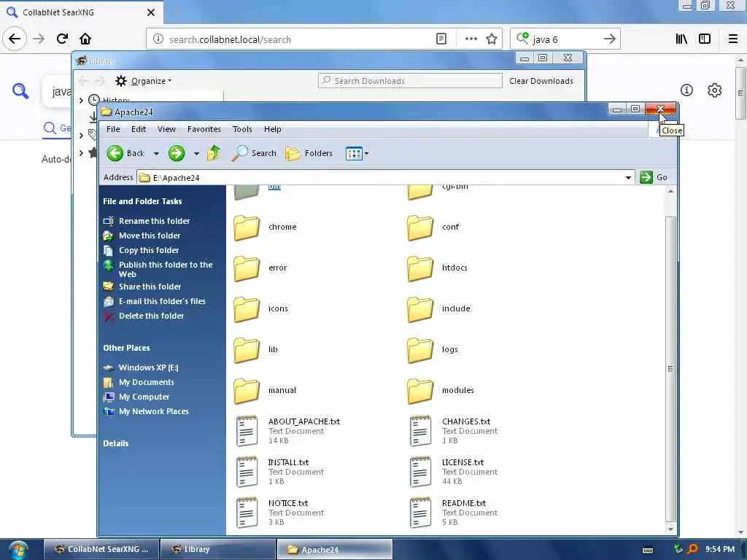Select the icons folder icon

pyautogui.click(x=247, y=309)
